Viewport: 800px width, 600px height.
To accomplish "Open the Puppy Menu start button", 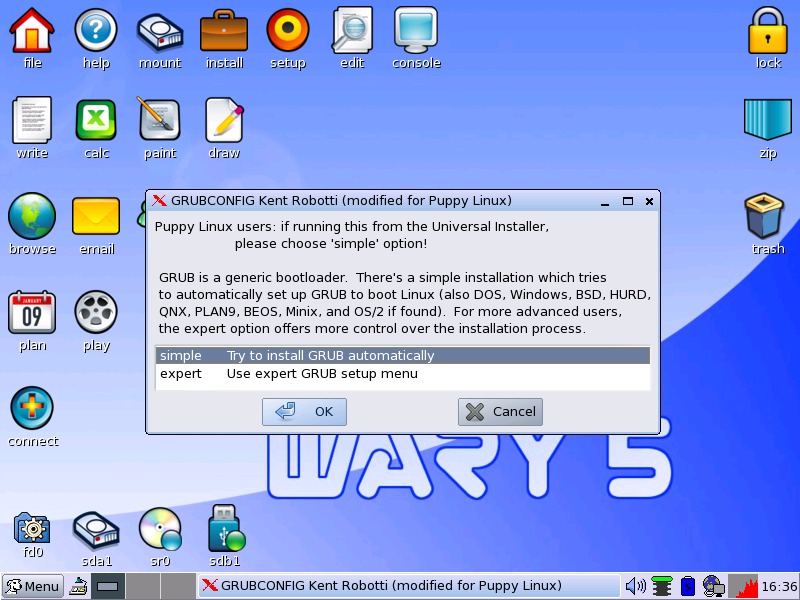I will (33, 586).
